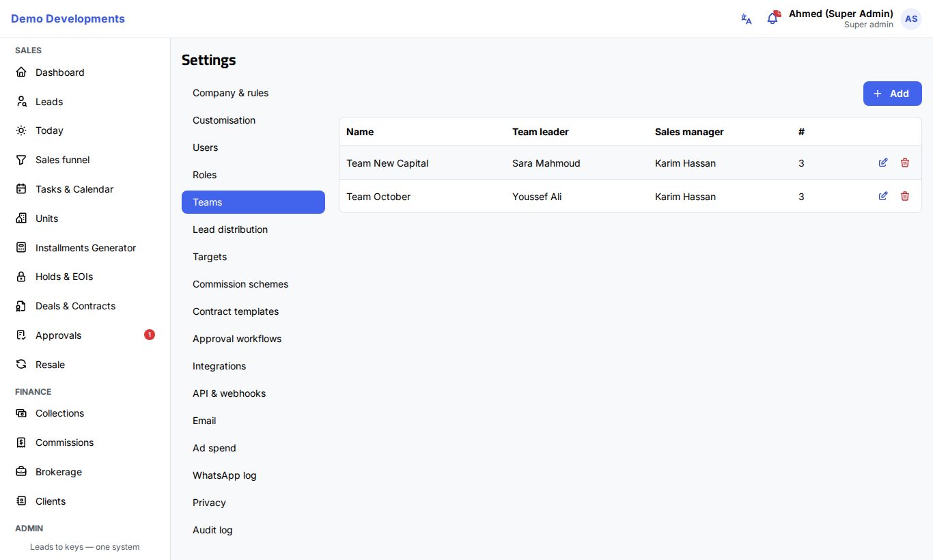Click the Leads person-search icon

pyautogui.click(x=21, y=102)
